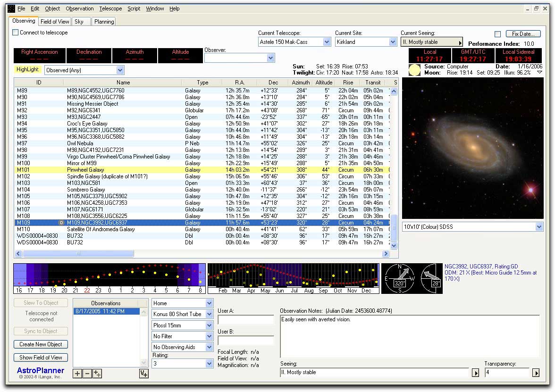
Task: Click the remove observation minus icon
Action: [87, 374]
